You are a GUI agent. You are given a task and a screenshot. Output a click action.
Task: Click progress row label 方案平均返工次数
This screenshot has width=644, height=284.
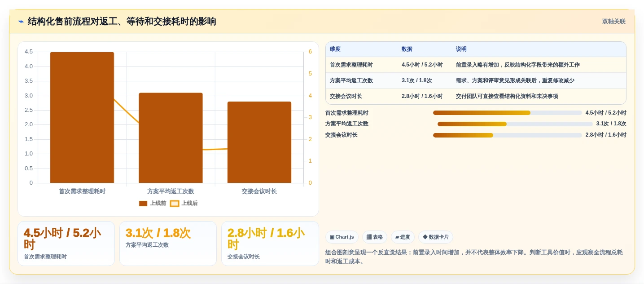(x=347, y=124)
